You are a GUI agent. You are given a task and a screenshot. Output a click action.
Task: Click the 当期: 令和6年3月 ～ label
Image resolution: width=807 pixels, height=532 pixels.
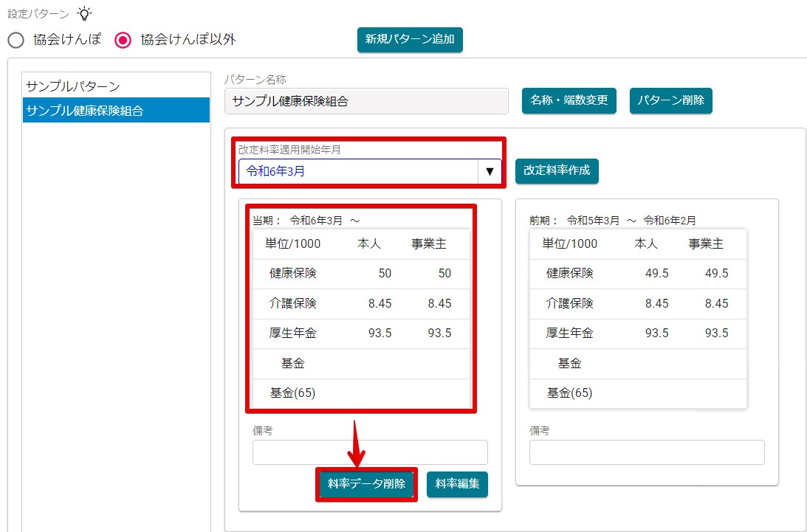306,221
